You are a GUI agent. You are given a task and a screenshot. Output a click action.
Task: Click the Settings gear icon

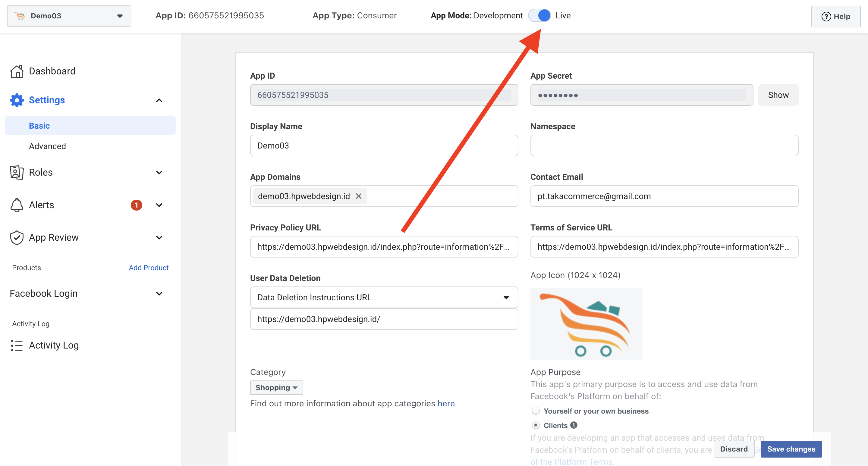17,100
